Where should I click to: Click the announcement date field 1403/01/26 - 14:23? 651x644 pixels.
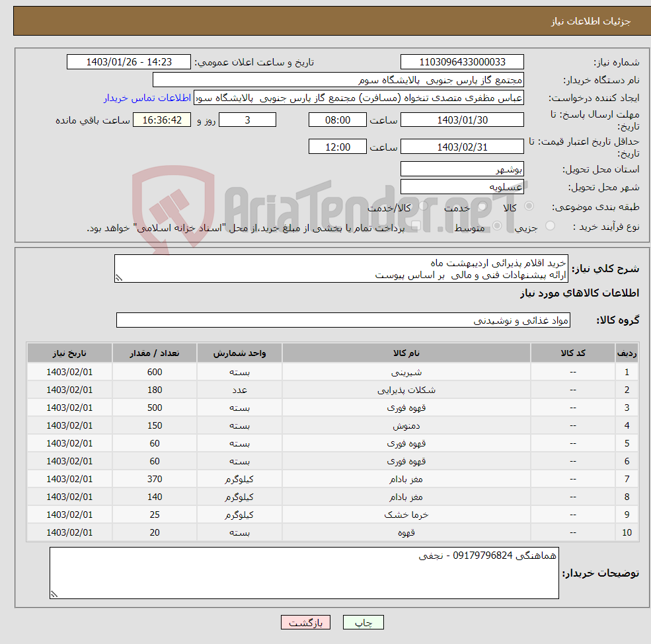(x=129, y=62)
